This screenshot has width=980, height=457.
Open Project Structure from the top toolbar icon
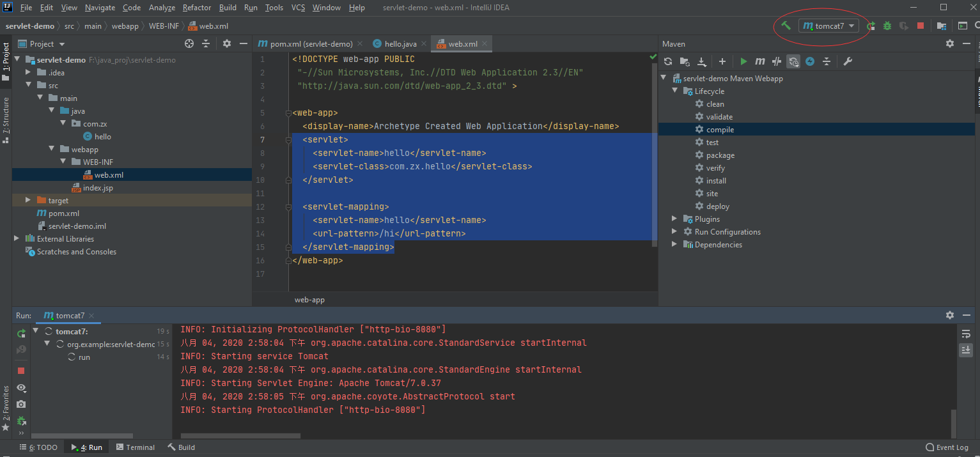pos(942,26)
